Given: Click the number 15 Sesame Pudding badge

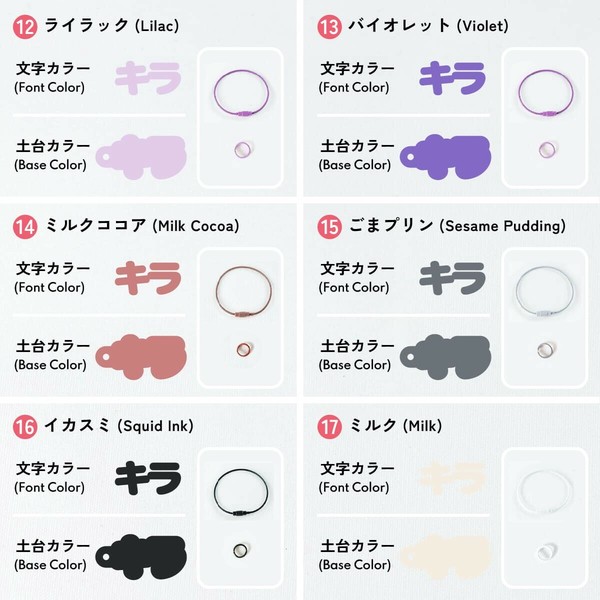Looking at the screenshot, I should (329, 227).
